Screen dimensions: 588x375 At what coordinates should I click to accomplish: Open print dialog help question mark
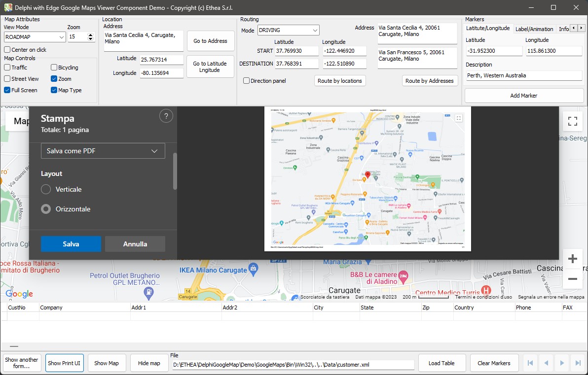coord(166,116)
